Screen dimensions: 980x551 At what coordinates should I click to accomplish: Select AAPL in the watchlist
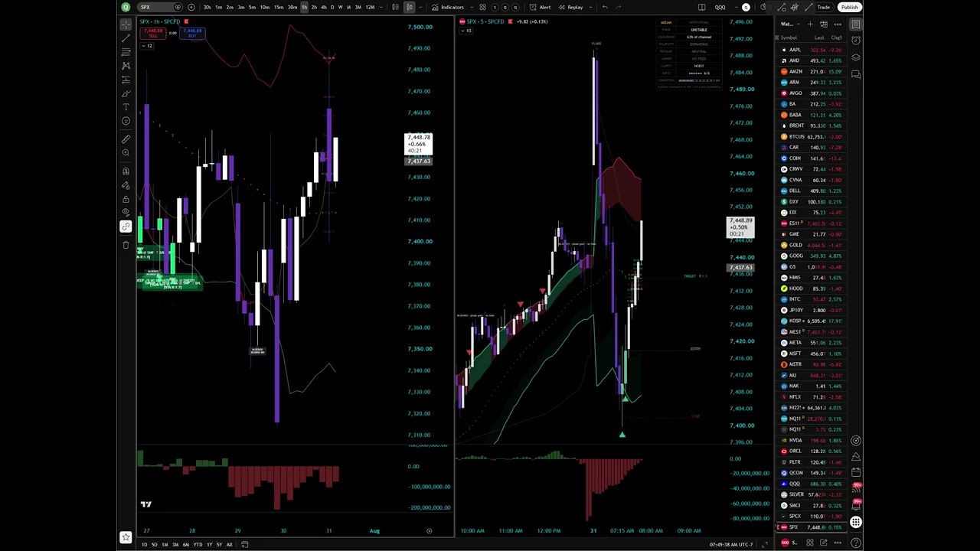[x=812, y=50]
